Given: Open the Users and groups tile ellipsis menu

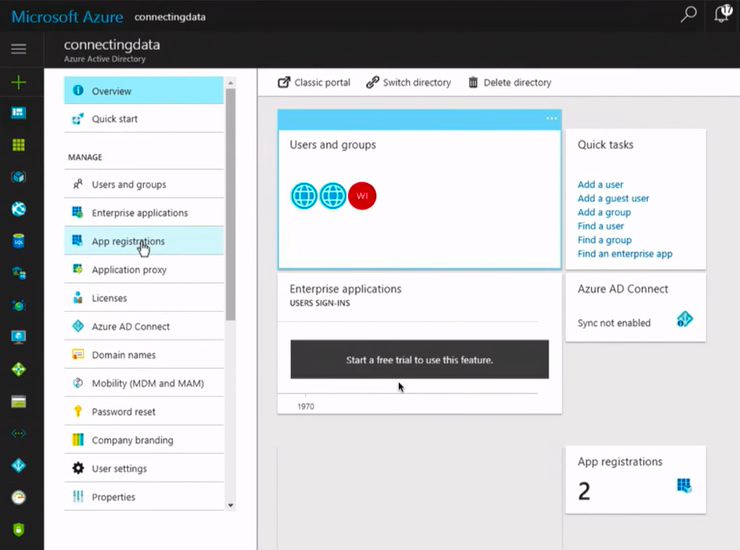Looking at the screenshot, I should [x=551, y=119].
